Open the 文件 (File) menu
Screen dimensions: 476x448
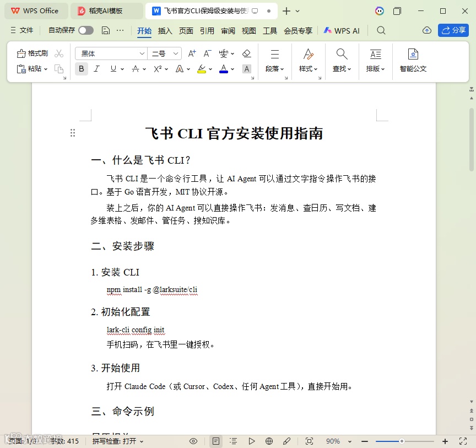(x=22, y=30)
